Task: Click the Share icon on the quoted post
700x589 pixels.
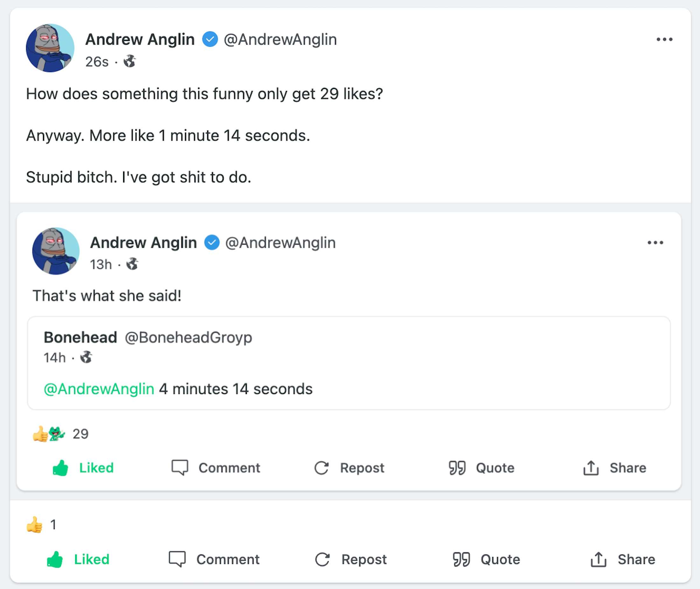Action: point(591,468)
